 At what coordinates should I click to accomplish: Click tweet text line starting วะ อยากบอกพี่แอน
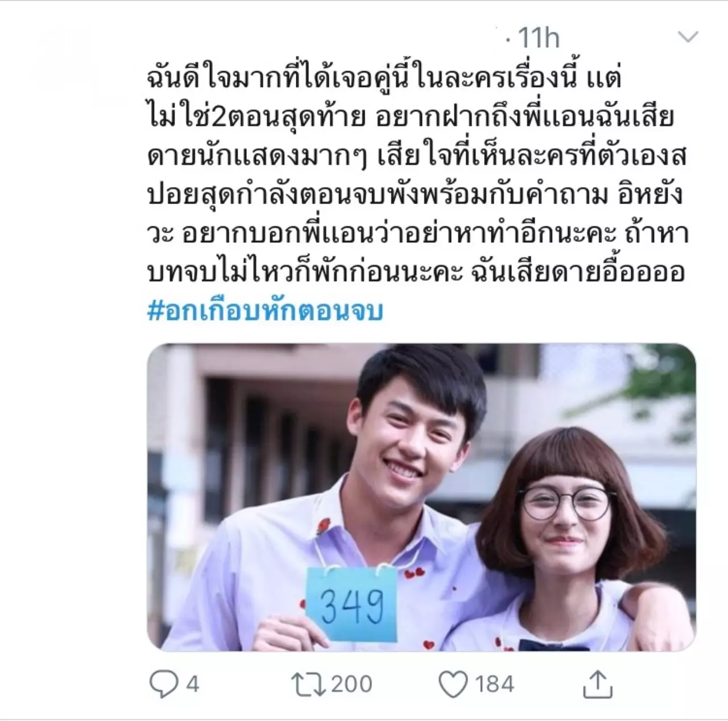(x=417, y=233)
